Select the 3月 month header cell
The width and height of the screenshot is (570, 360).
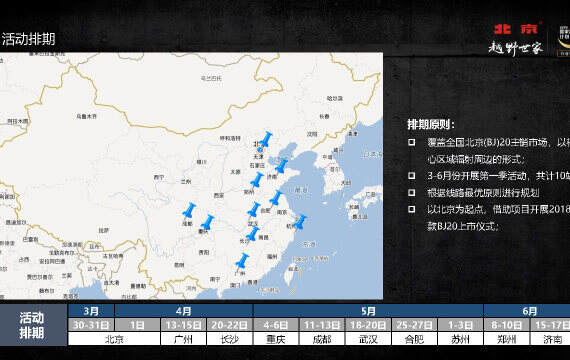pyautogui.click(x=91, y=311)
